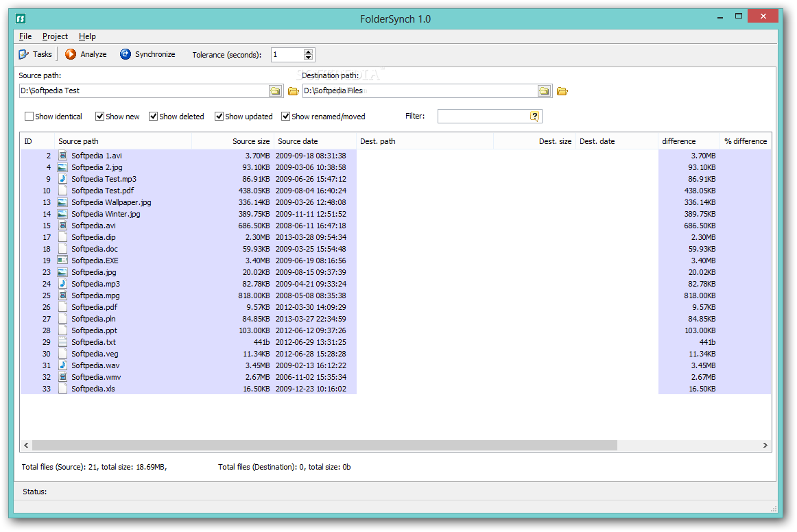Click source size 818.00KB of Softpedia.mpg
The image size is (797, 532).
pos(254,295)
